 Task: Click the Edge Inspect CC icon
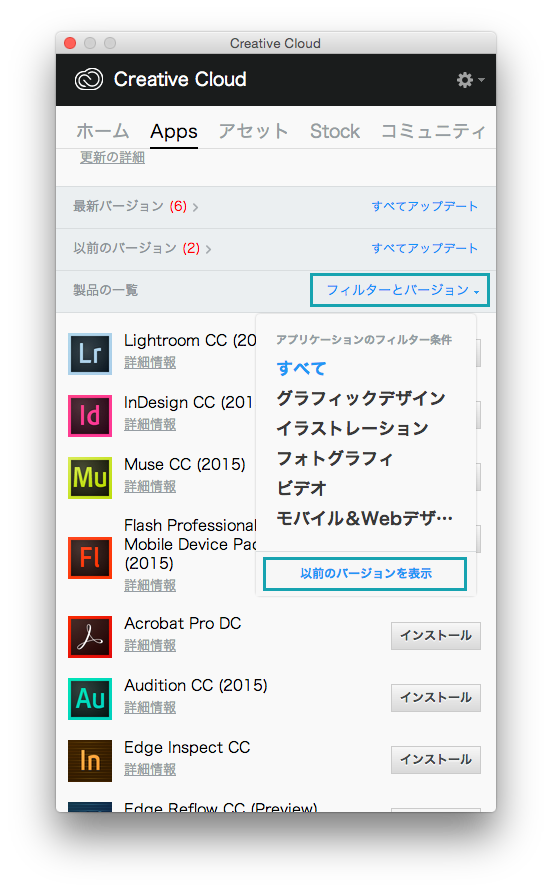click(90, 761)
